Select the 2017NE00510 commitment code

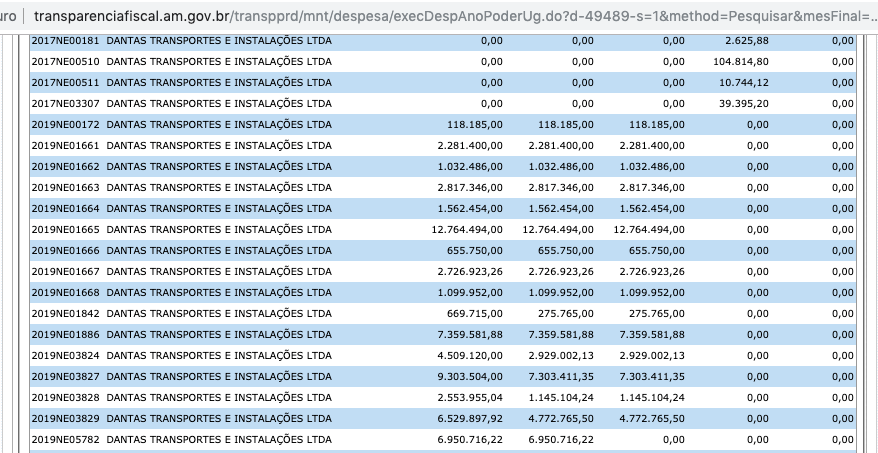65,62
